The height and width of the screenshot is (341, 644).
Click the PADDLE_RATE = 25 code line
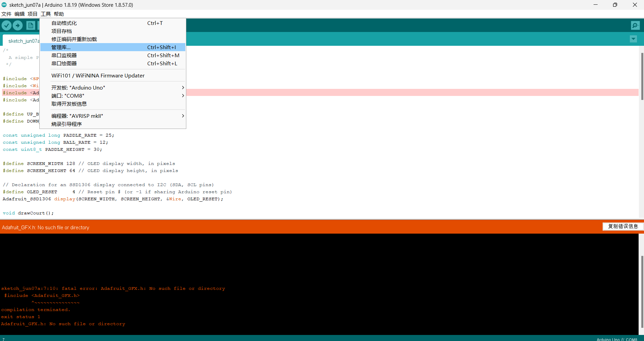59,135
